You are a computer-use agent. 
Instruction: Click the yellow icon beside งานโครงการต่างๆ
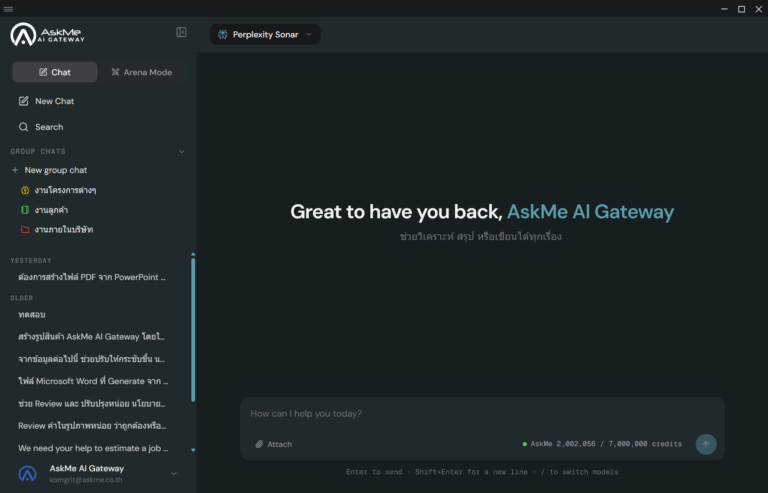(x=25, y=190)
